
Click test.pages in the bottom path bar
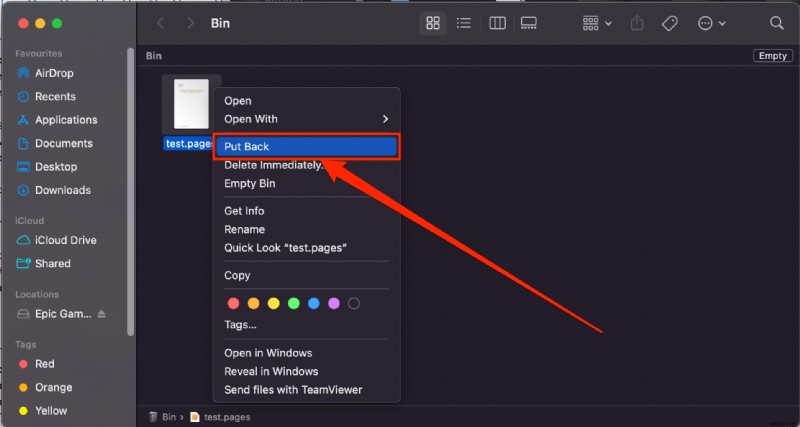coord(220,417)
